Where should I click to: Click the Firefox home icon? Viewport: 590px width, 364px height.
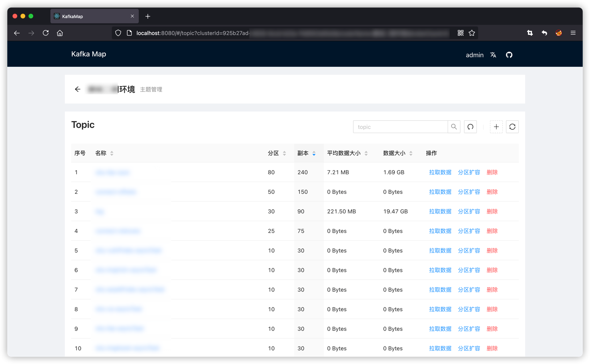[x=60, y=33]
